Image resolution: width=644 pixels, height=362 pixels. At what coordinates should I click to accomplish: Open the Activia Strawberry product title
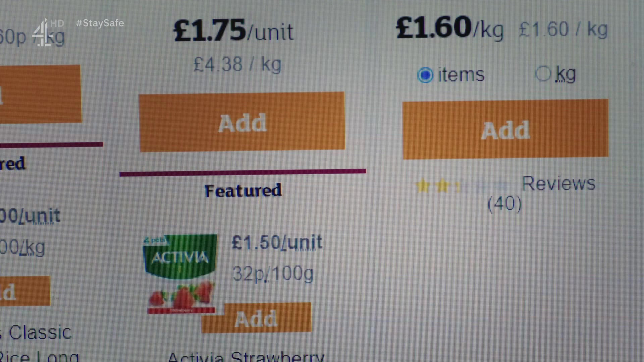246,357
